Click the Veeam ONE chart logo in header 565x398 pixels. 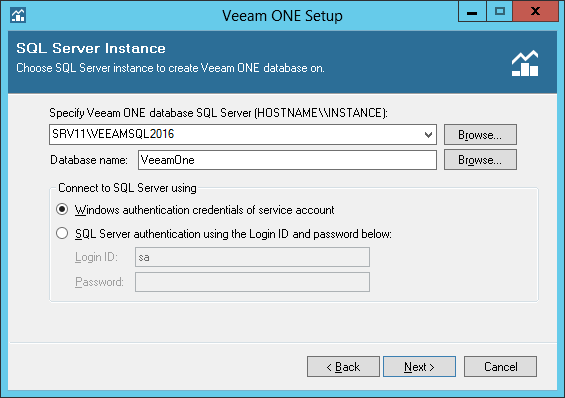click(525, 63)
